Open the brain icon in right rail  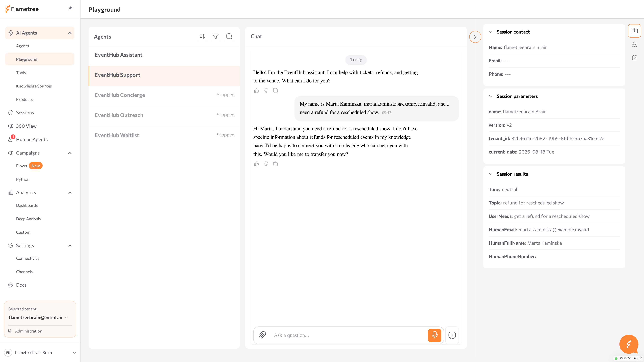click(x=634, y=44)
